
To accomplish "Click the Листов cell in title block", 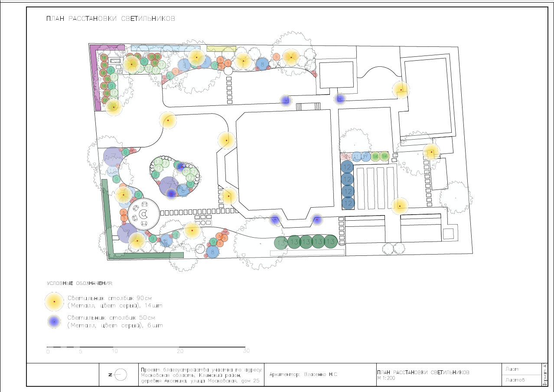I will pyautogui.click(x=515, y=380).
